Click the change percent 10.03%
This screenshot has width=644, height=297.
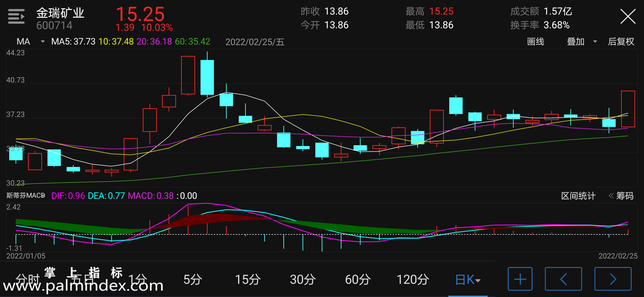pyautogui.click(x=157, y=28)
